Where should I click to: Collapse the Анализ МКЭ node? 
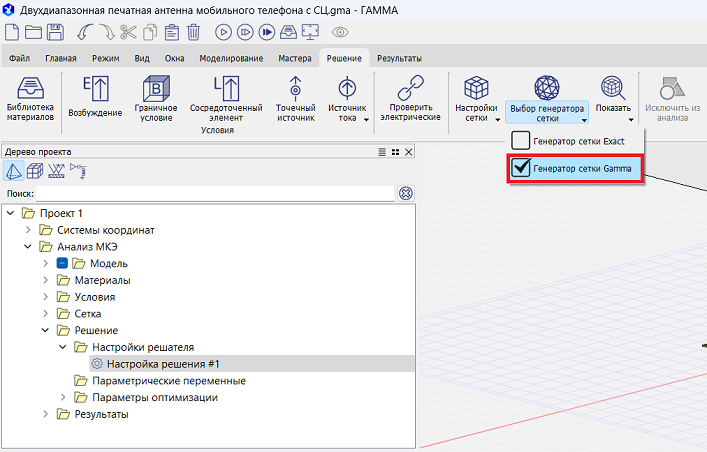tap(28, 246)
